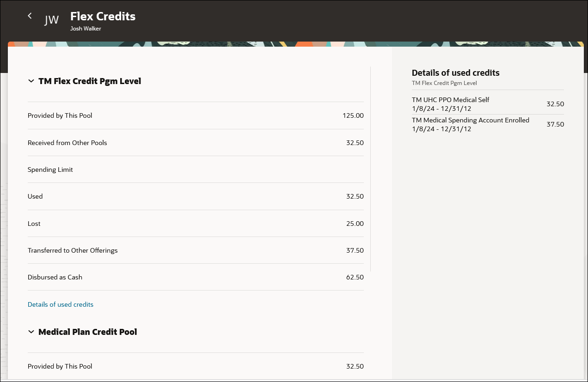Click TM UHC PPO Medical Self entry
The width and height of the screenshot is (588, 382).
point(488,104)
